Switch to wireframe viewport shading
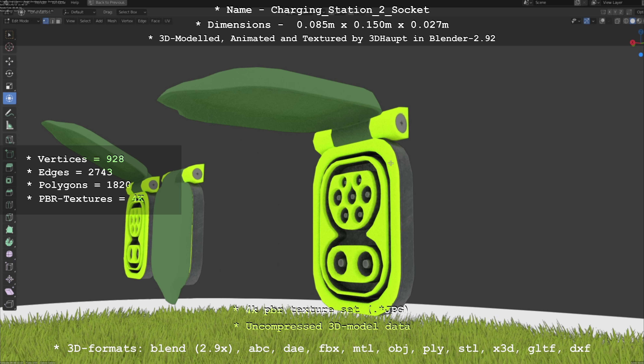Screen dimensions: 644x364 [626, 21]
